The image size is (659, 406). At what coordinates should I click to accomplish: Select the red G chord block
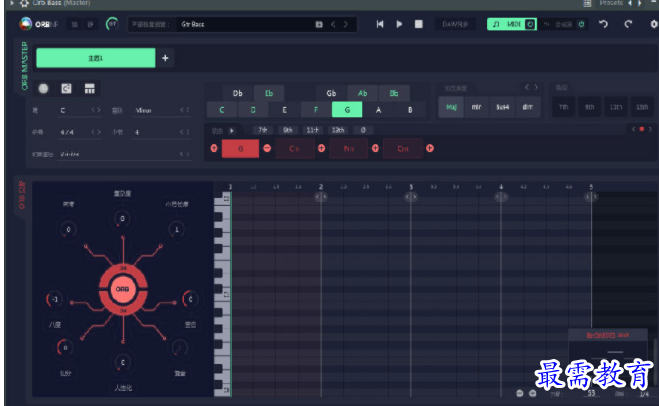click(x=240, y=148)
